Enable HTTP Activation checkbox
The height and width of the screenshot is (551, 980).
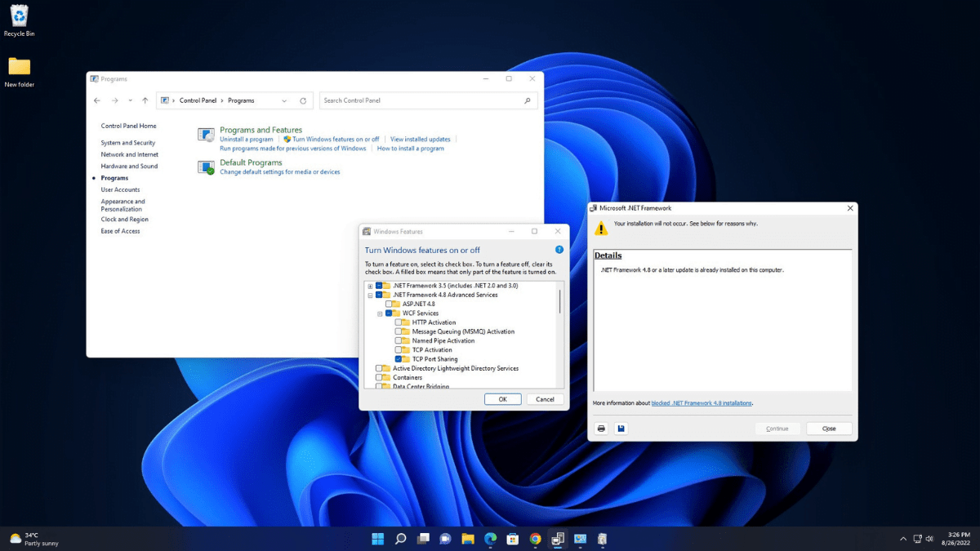click(399, 322)
